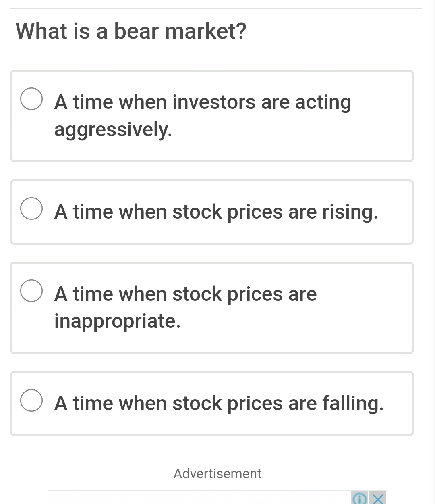The image size is (435, 504).
Task: Click the "Advertisement" label
Action: tap(217, 473)
